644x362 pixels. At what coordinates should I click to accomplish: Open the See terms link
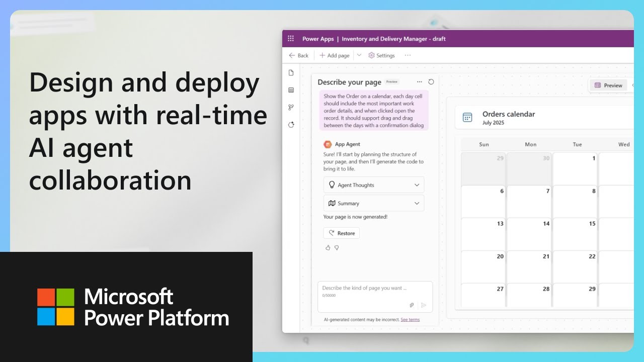pos(410,320)
